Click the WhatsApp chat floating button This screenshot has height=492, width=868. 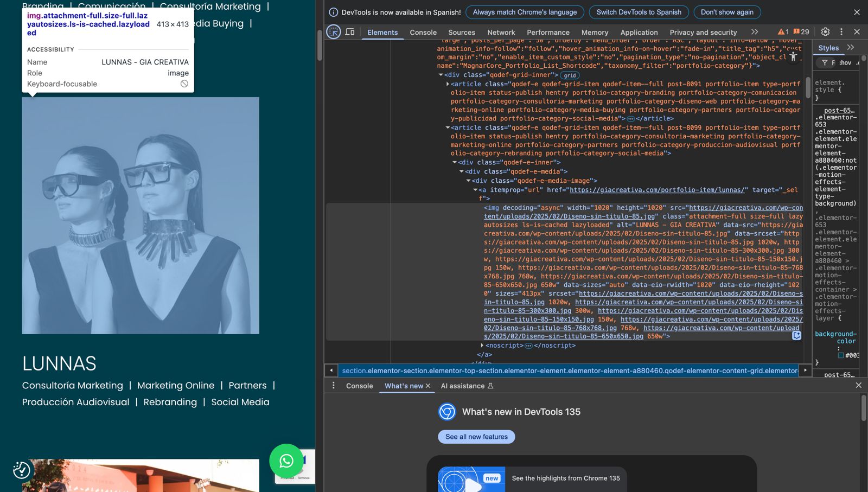coord(286,461)
